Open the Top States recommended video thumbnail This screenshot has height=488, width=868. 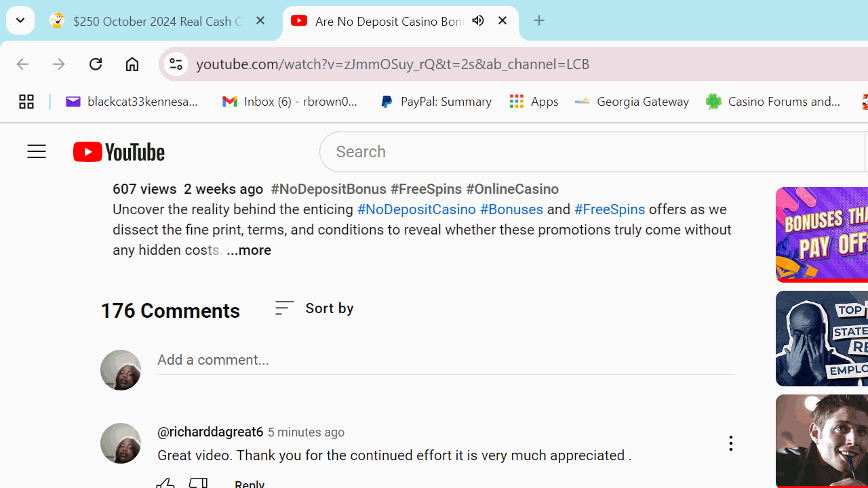point(822,338)
